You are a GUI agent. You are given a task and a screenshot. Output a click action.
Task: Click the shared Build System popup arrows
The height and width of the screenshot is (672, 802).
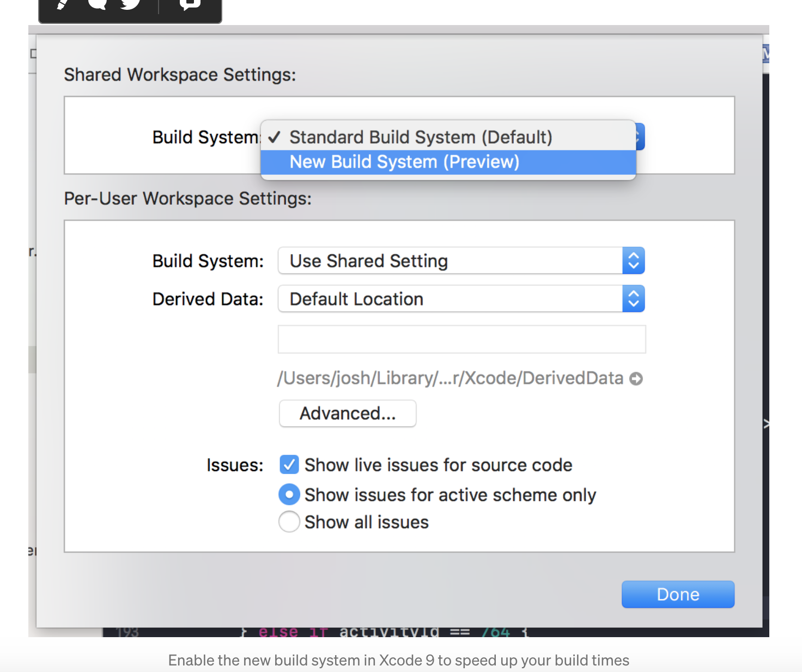click(640, 136)
